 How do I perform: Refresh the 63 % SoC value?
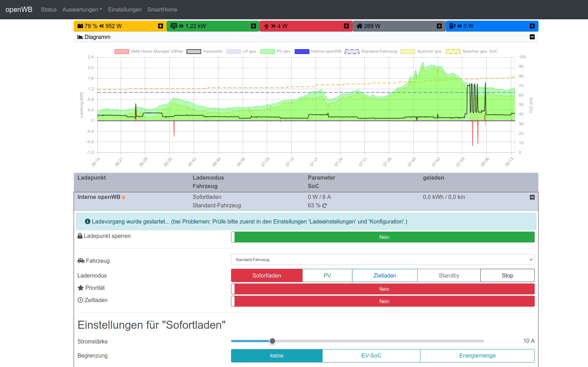tap(324, 206)
